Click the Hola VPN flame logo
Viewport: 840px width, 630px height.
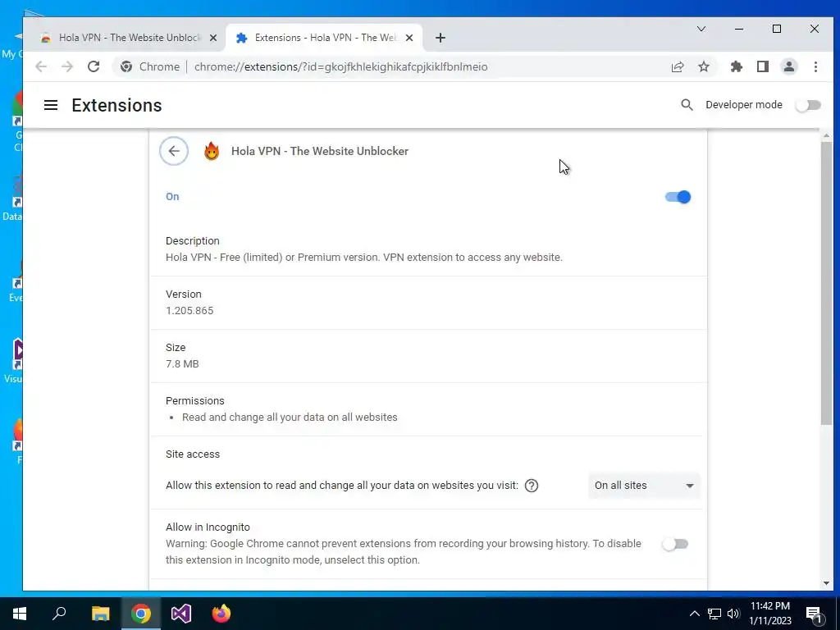pyautogui.click(x=212, y=151)
